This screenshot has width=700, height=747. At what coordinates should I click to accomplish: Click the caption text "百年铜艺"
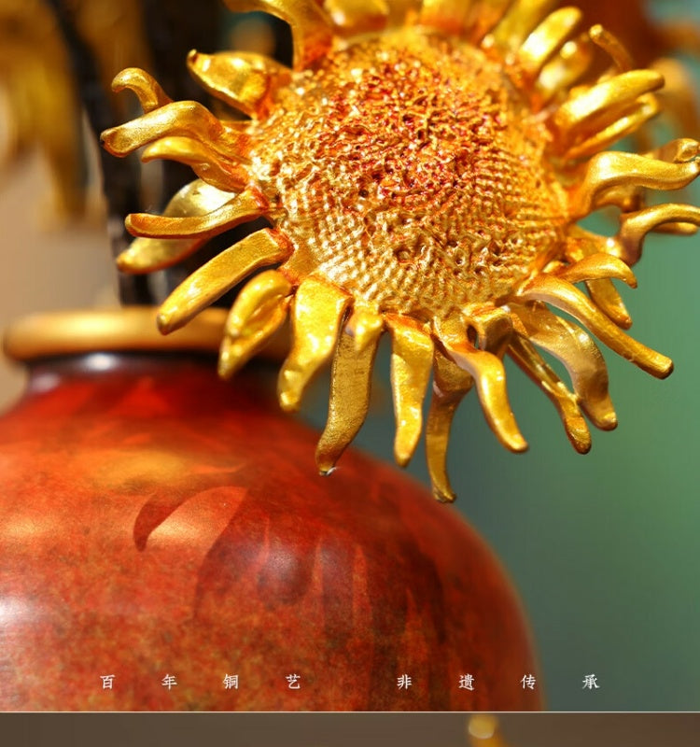201,682
